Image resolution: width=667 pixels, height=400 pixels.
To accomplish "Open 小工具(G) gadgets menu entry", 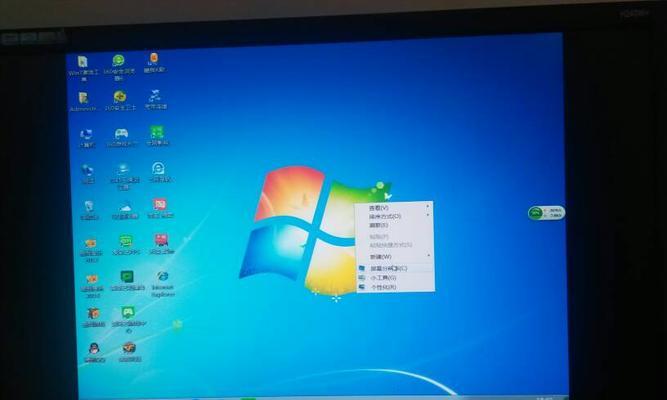I will coord(383,278).
